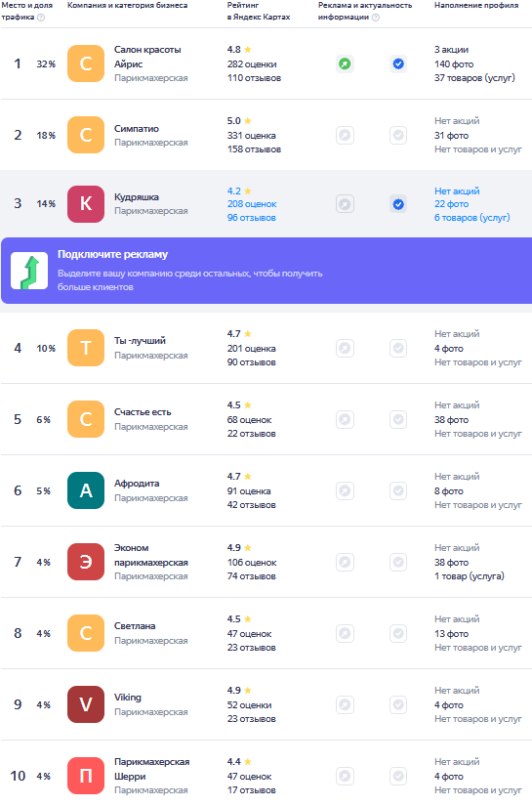
Task: Click the green arrow icon in ad banner
Action: [x=29, y=271]
